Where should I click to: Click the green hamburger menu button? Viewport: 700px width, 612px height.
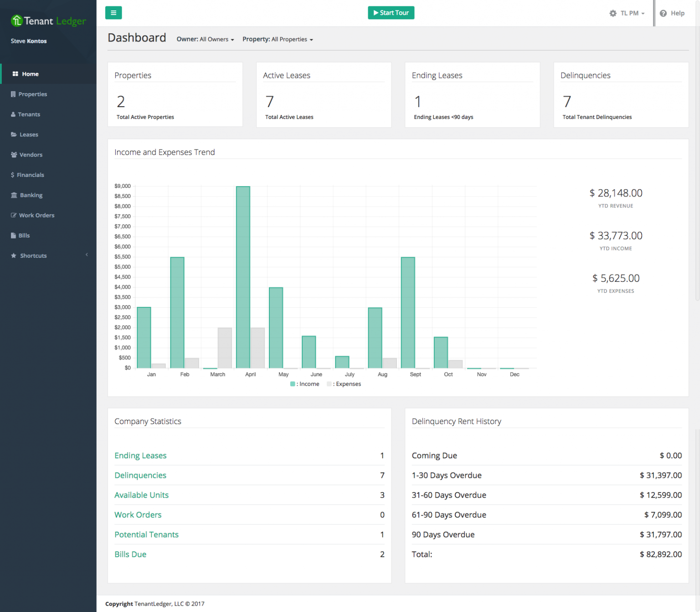[113, 13]
